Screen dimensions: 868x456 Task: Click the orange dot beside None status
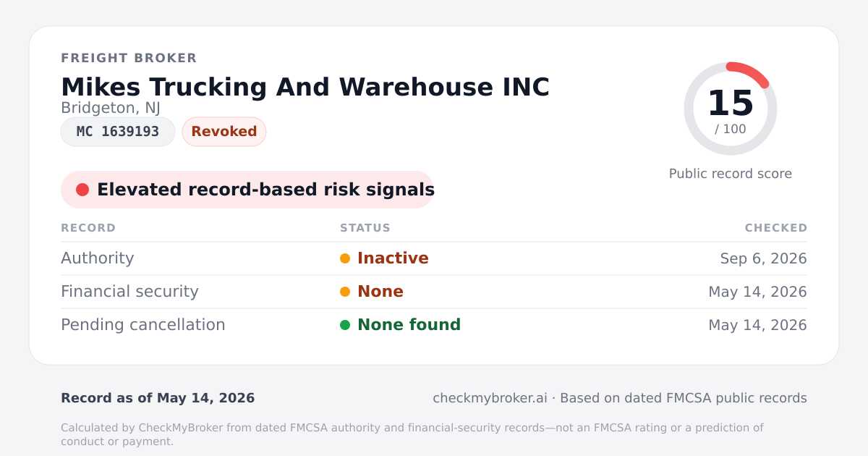coord(345,292)
